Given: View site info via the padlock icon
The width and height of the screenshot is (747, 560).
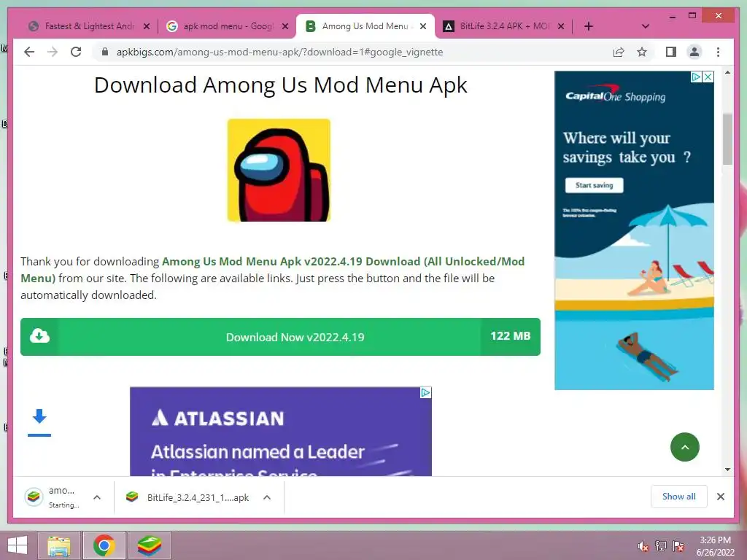Looking at the screenshot, I should click(105, 52).
